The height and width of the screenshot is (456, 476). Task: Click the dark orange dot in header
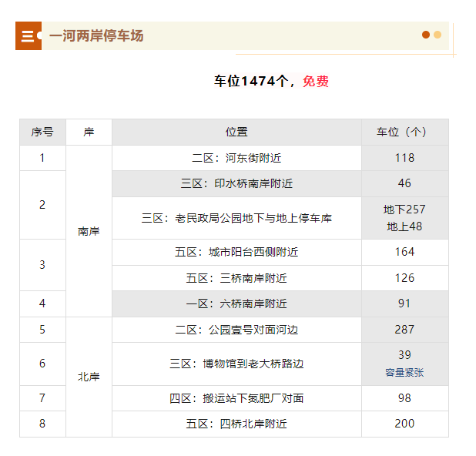(426, 35)
